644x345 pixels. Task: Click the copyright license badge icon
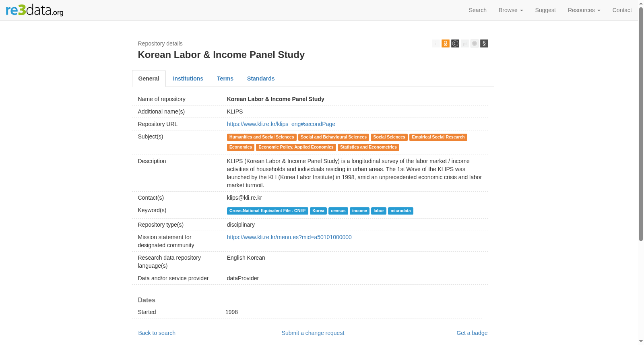click(455, 43)
